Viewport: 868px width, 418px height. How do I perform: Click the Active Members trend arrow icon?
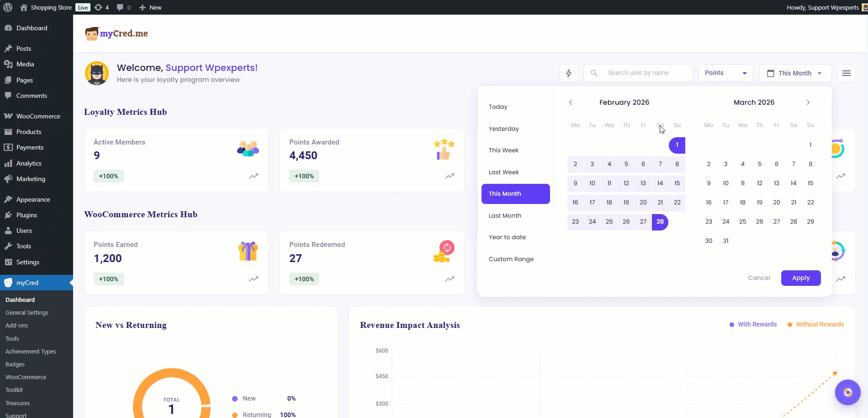[x=254, y=176]
